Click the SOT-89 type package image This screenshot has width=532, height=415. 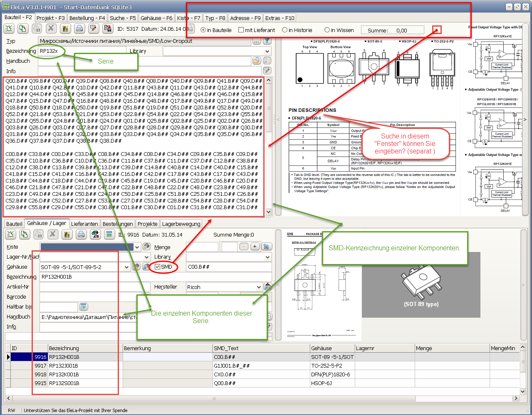[x=421, y=285]
